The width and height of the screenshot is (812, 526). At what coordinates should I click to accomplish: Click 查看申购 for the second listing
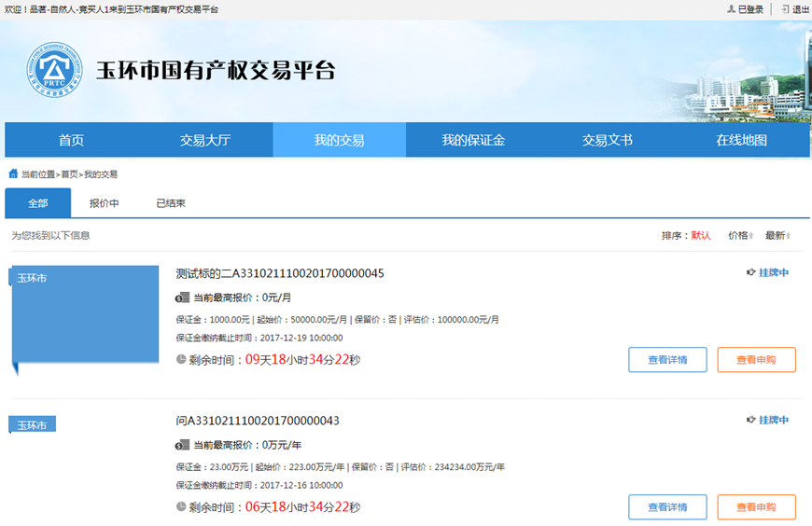(x=756, y=507)
